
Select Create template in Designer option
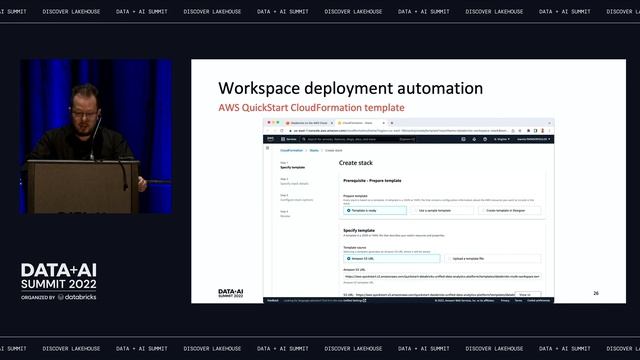point(509,211)
